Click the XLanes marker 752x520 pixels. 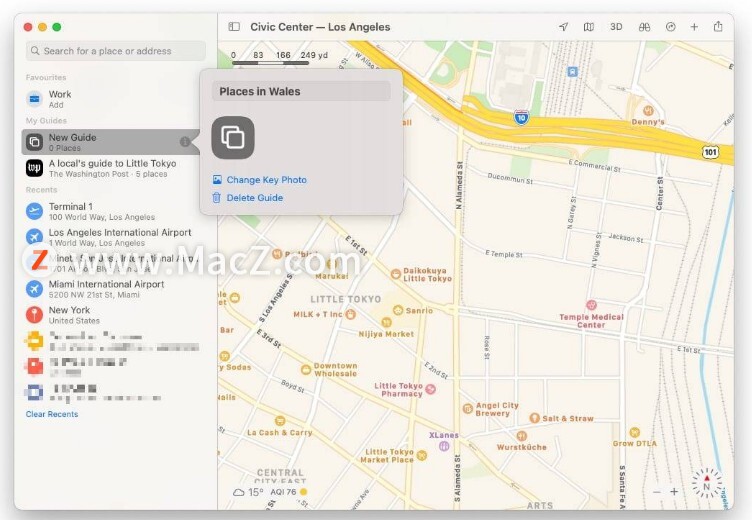(x=444, y=446)
